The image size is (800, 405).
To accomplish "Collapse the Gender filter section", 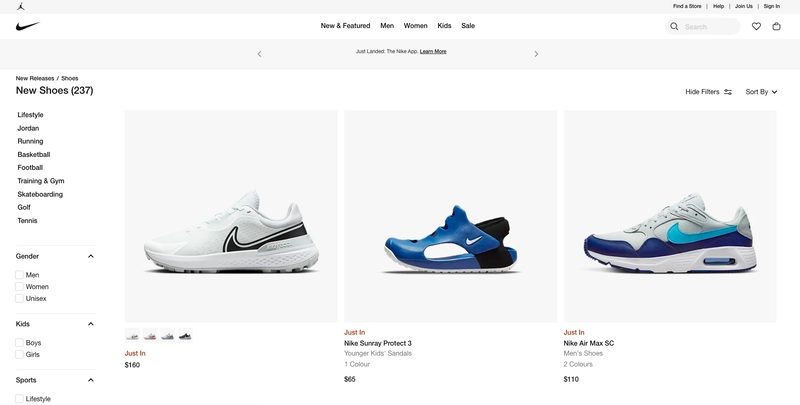I will (91, 256).
